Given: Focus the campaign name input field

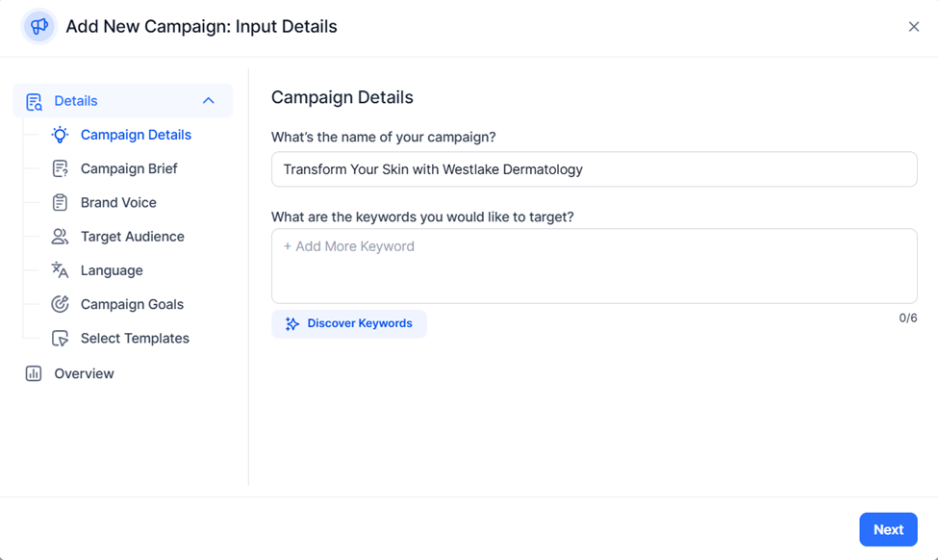Looking at the screenshot, I should [x=594, y=169].
